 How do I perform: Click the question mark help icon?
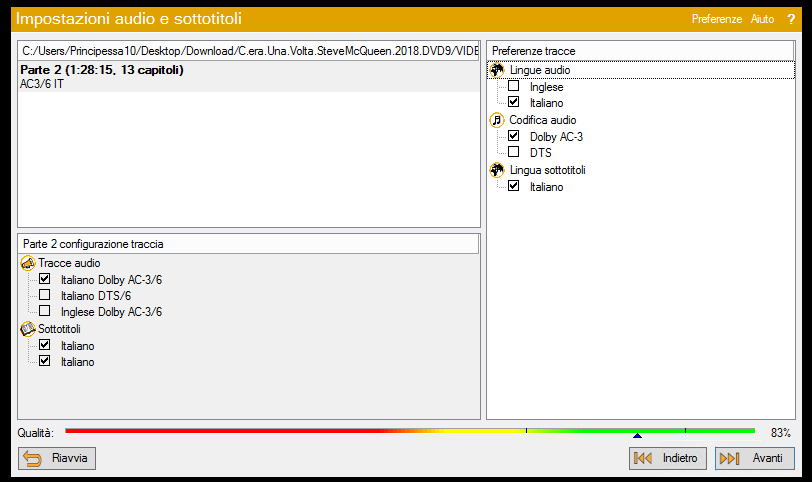(x=791, y=19)
